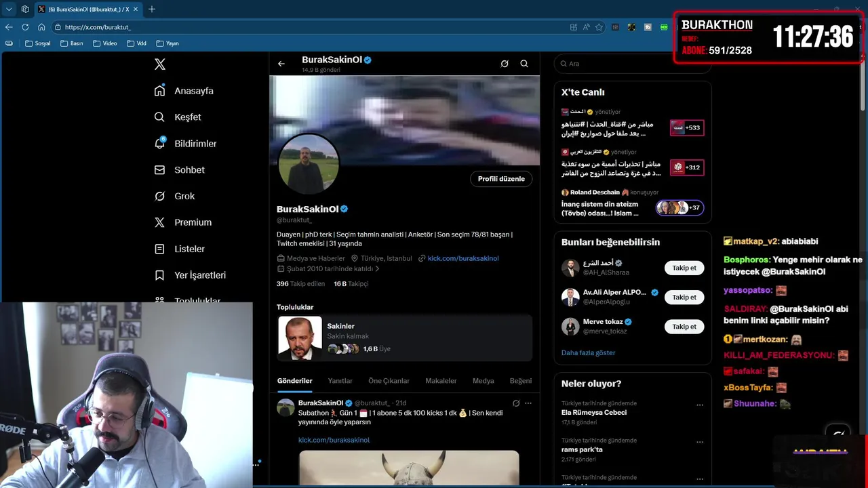The height and width of the screenshot is (488, 868).
Task: Open Listeler in the sidebar
Action: pyautogui.click(x=179, y=249)
